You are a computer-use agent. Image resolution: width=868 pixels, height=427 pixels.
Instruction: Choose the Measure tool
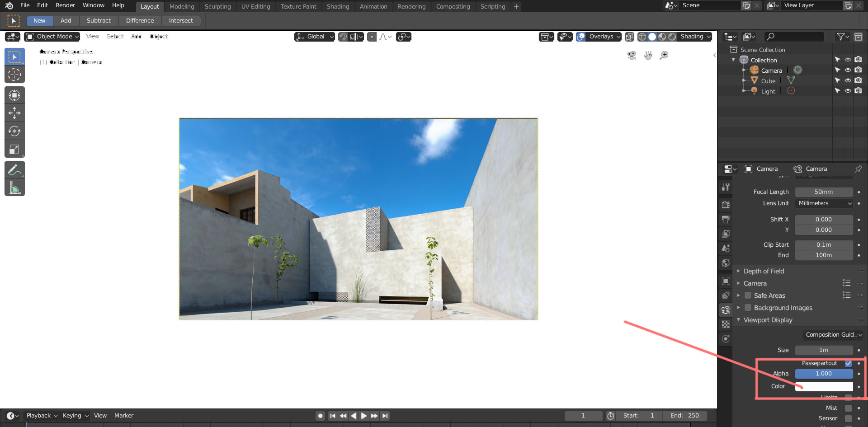tap(14, 188)
